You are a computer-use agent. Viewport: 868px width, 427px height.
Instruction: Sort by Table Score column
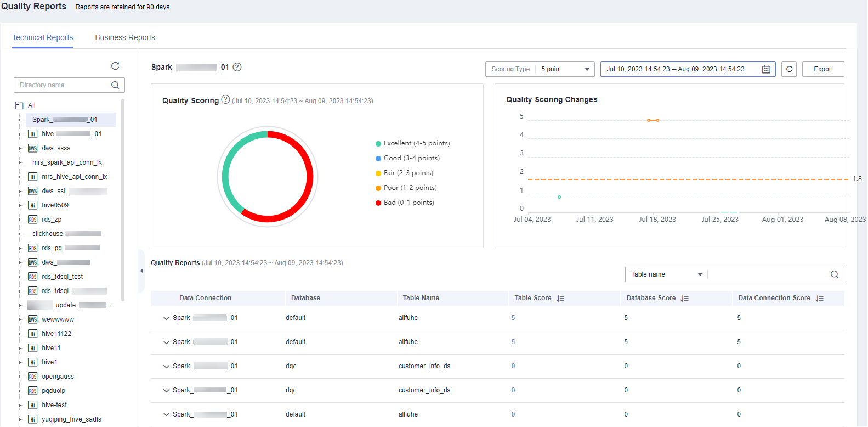point(560,299)
